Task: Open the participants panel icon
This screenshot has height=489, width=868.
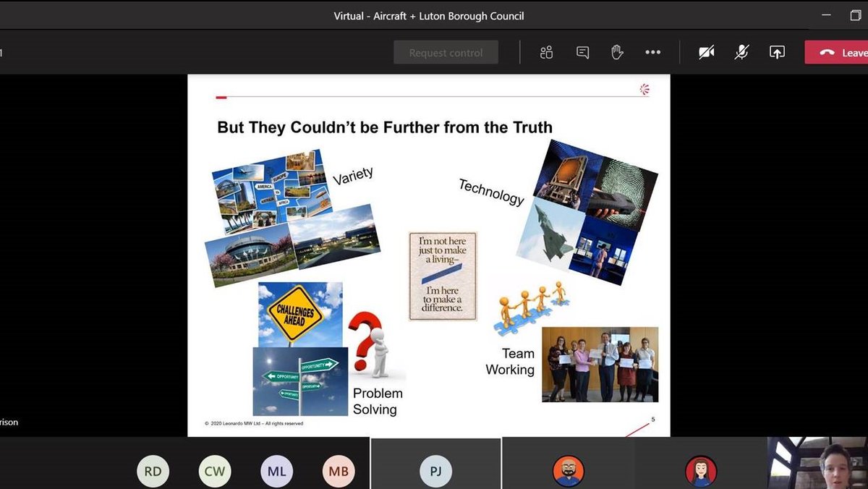Action: 546,52
